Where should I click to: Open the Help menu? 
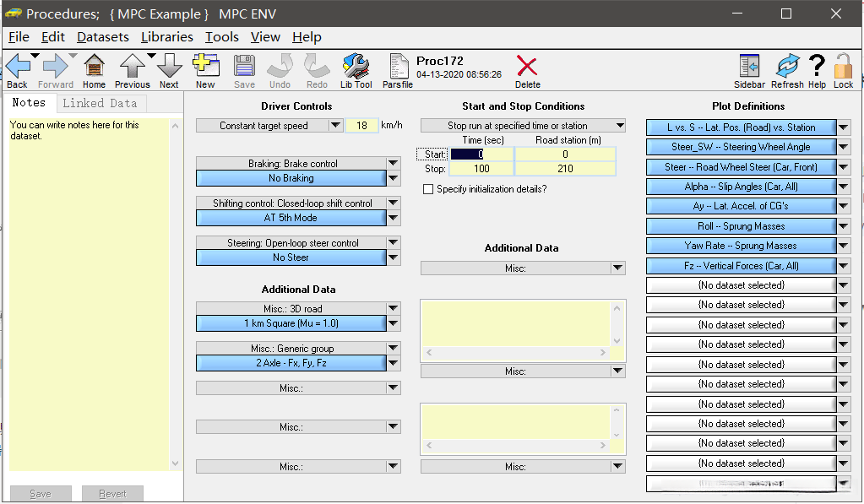[307, 37]
